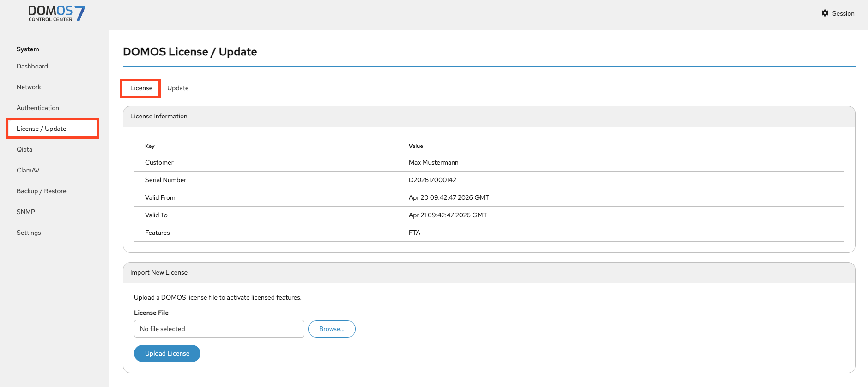The height and width of the screenshot is (387, 868).
Task: Switch to the License tab
Action: (141, 88)
